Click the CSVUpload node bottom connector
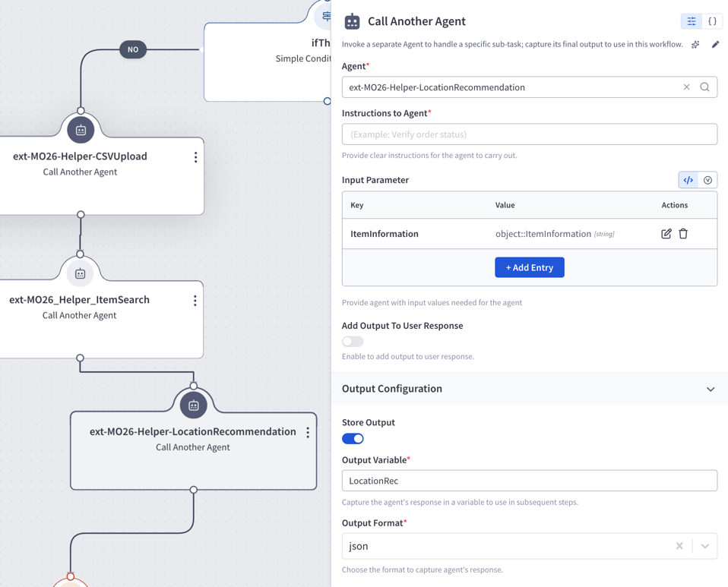This screenshot has height=587, width=728. (81, 214)
